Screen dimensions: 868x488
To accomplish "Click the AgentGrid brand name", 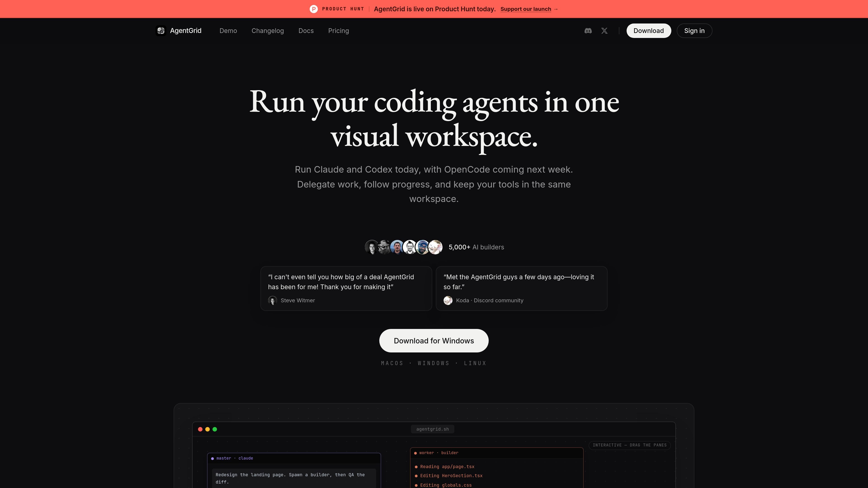I will point(186,31).
